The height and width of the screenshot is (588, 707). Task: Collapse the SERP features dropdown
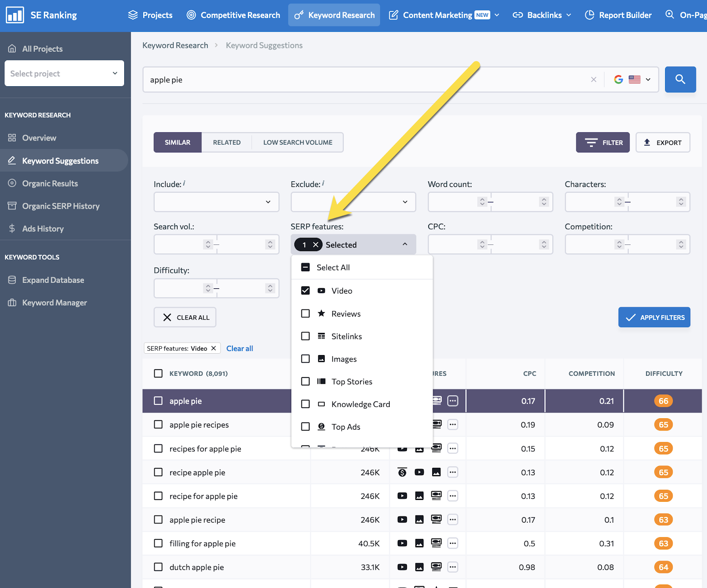point(405,244)
